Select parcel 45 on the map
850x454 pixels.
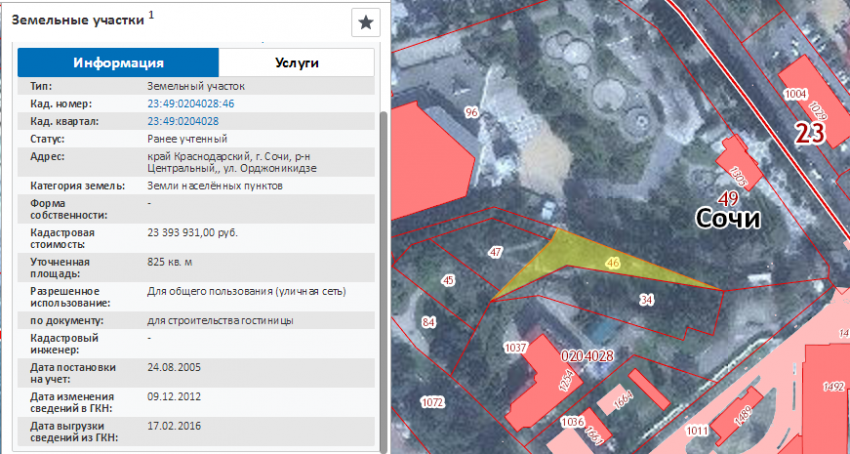448,280
